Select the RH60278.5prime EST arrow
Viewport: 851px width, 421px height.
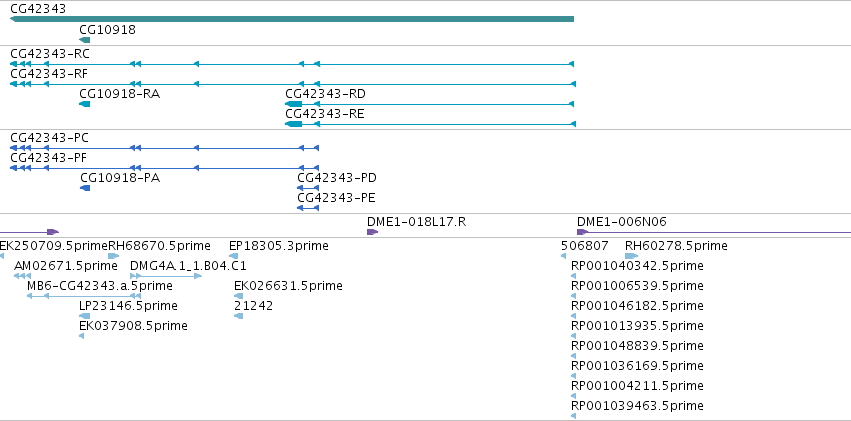[632, 256]
